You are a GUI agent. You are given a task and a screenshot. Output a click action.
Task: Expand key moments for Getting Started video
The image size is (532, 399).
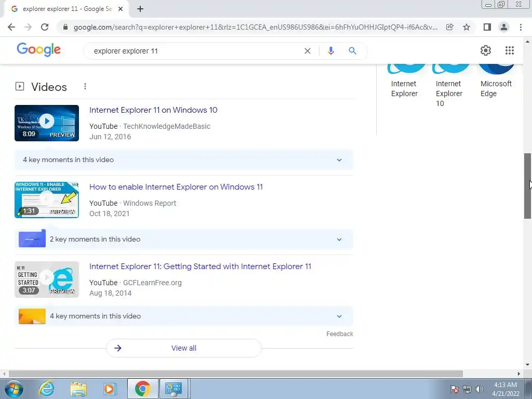pos(184,316)
